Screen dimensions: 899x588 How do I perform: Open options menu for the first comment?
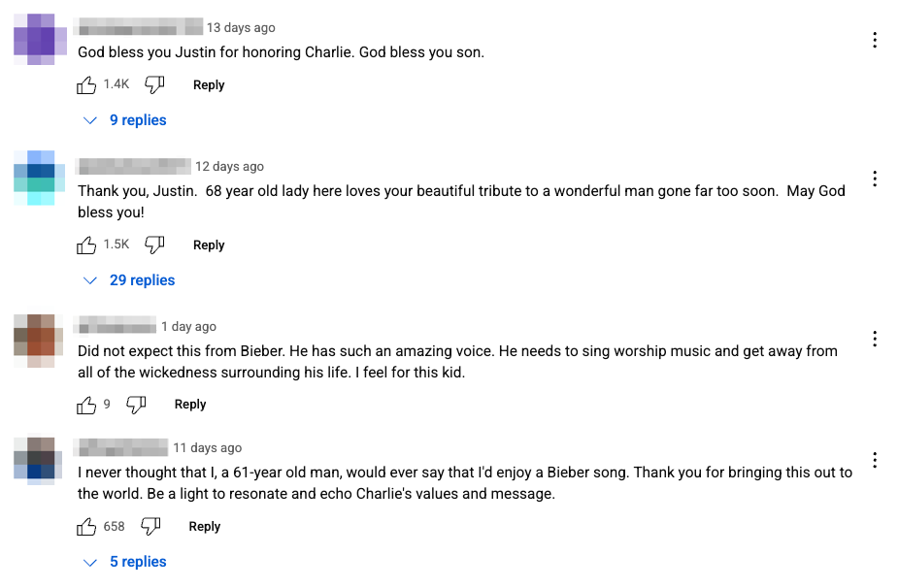tap(875, 40)
